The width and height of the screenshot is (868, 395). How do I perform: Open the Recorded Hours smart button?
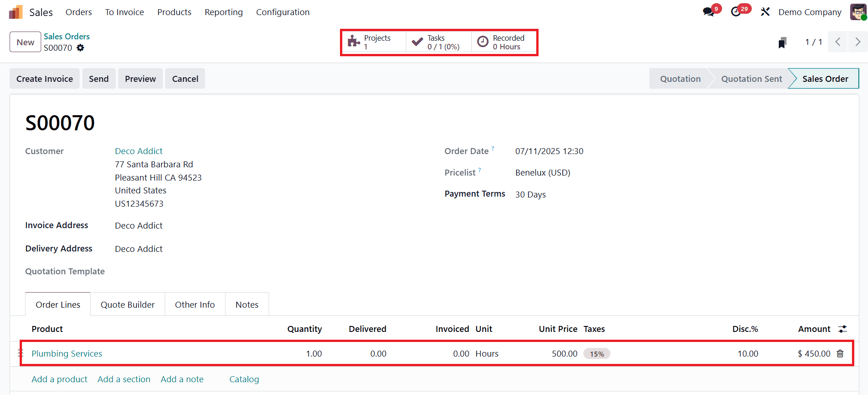click(504, 42)
